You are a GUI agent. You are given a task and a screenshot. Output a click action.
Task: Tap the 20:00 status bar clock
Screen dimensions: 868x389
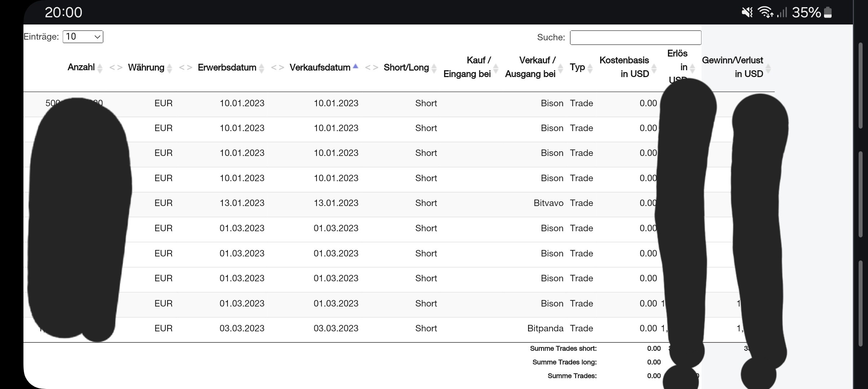tap(63, 13)
